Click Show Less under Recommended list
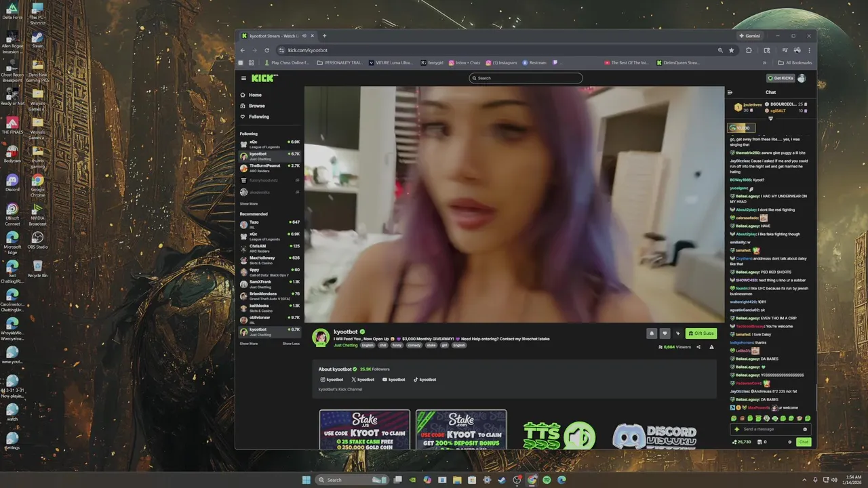The width and height of the screenshot is (868, 488). [291, 344]
